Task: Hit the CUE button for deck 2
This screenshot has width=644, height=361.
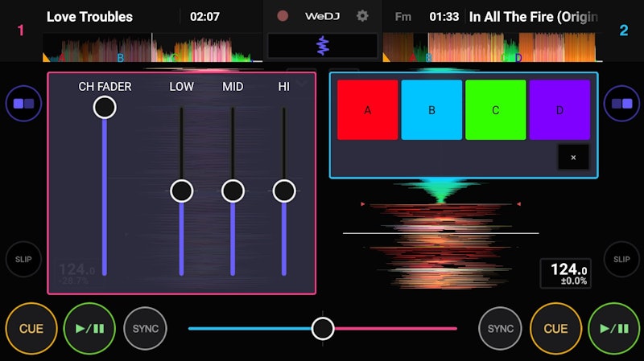Action: 555,329
